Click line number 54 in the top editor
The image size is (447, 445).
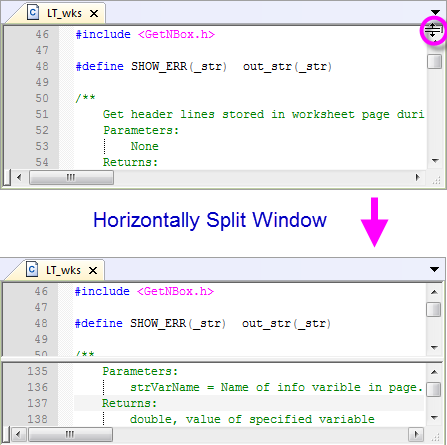point(42,162)
